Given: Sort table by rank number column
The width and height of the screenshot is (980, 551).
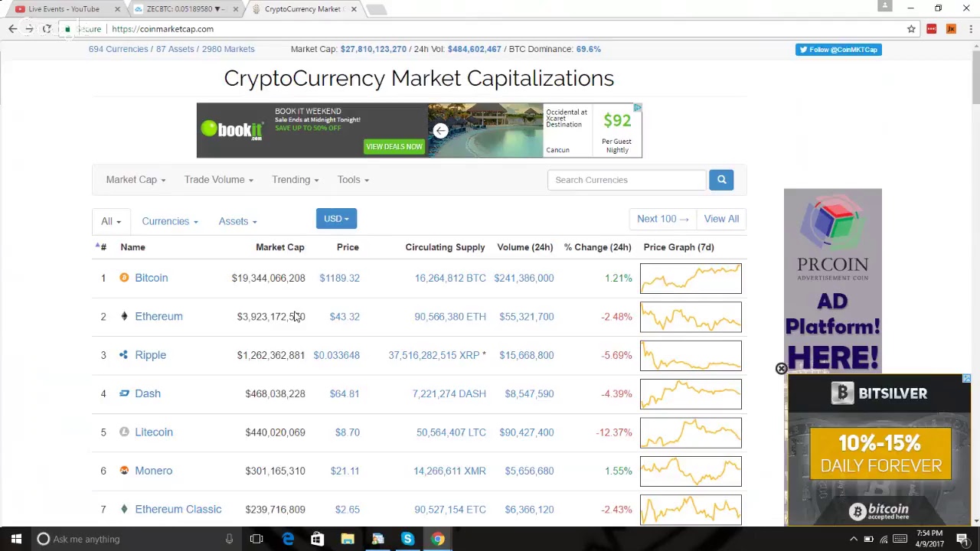Looking at the screenshot, I should 100,247.
